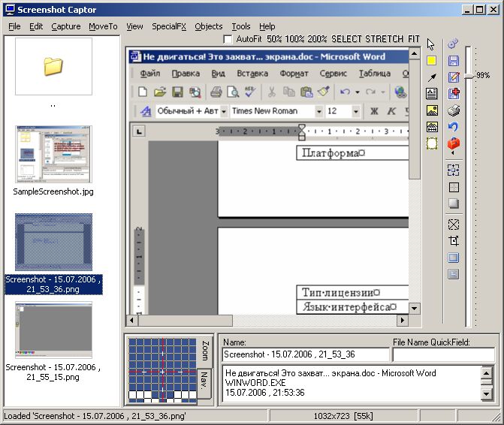Choose the arrow drawing object tool
The height and width of the screenshot is (425, 504).
[x=432, y=77]
